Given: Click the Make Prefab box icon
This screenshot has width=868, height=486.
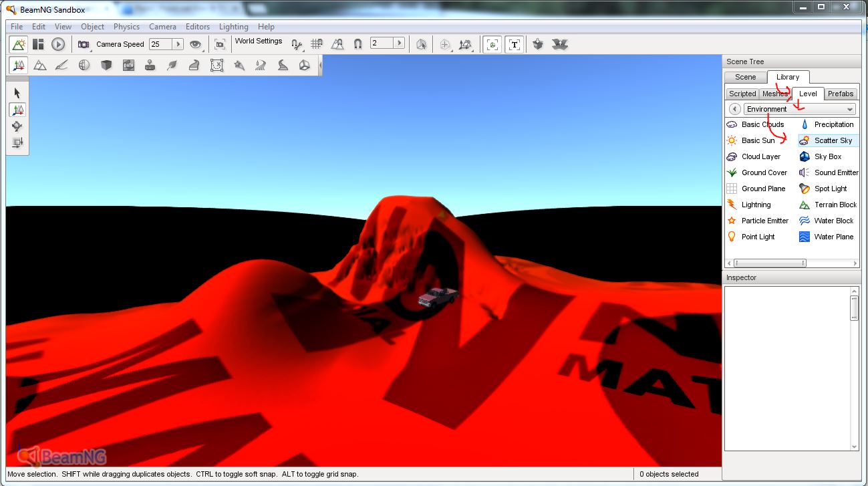Looking at the screenshot, I should 539,44.
